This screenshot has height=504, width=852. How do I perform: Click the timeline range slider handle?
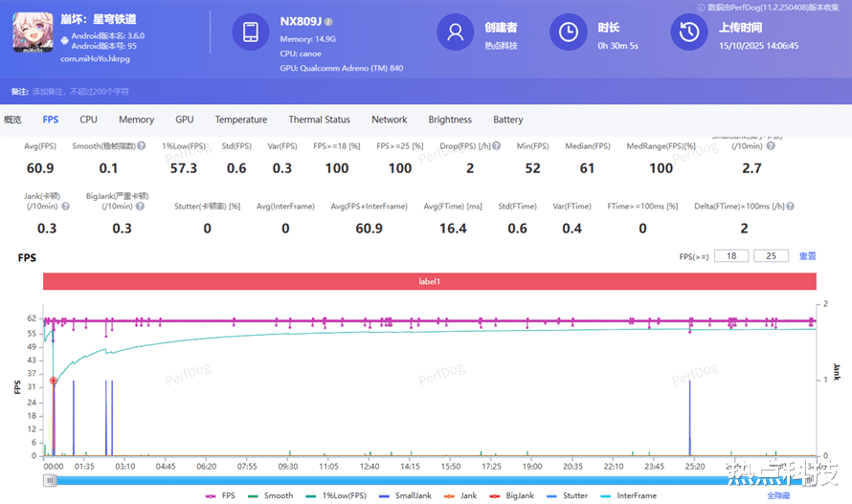pyautogui.click(x=50, y=481)
